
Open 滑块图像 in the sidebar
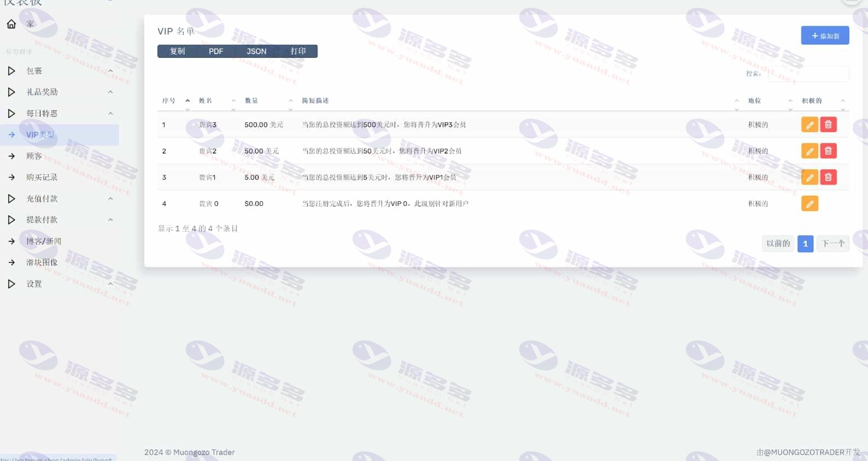click(42, 263)
